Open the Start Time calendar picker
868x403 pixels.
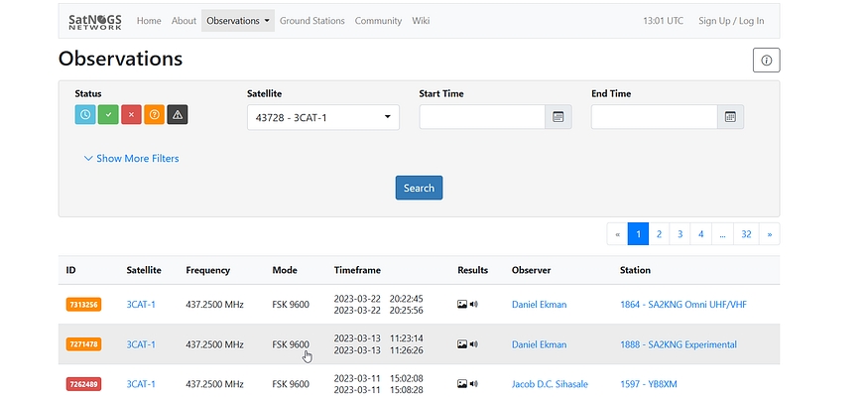point(558,117)
